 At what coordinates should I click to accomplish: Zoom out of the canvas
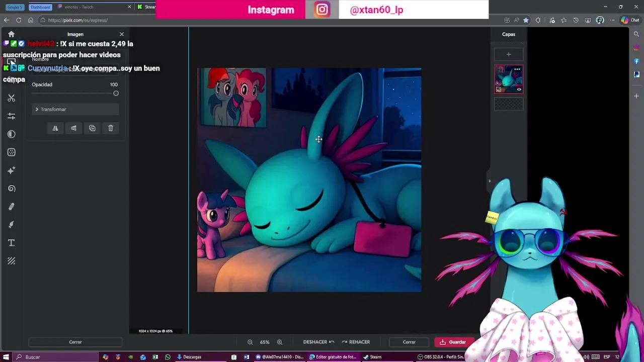click(x=250, y=342)
